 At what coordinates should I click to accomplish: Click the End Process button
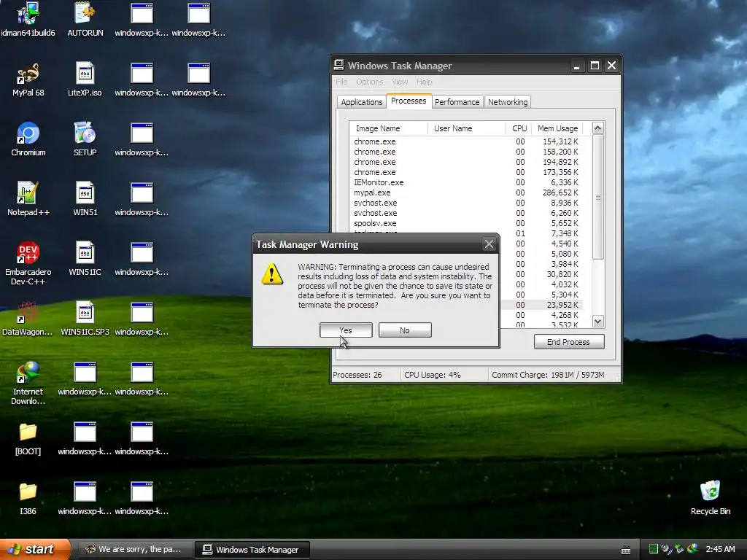tap(569, 342)
